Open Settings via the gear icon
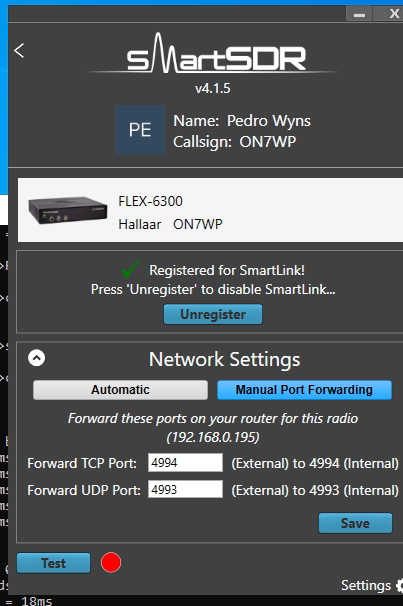 pyautogui.click(x=399, y=586)
